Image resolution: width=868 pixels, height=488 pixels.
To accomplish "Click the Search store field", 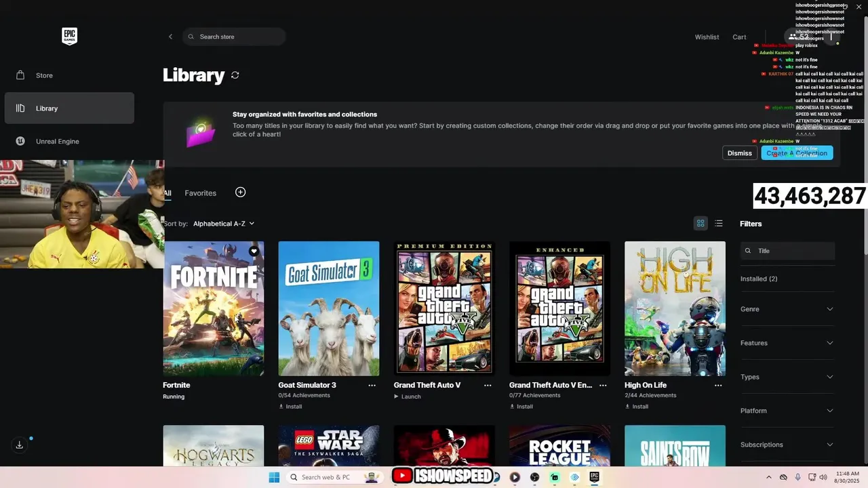I will (234, 37).
